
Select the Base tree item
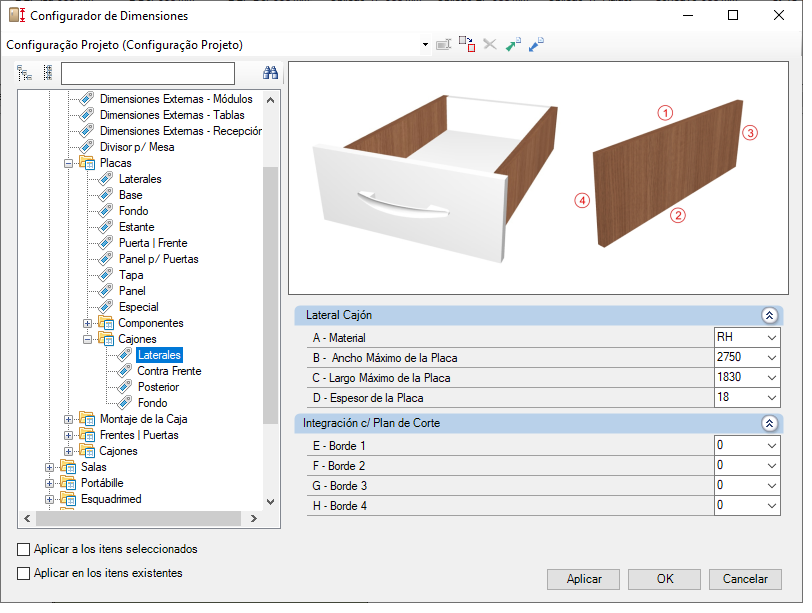point(130,195)
